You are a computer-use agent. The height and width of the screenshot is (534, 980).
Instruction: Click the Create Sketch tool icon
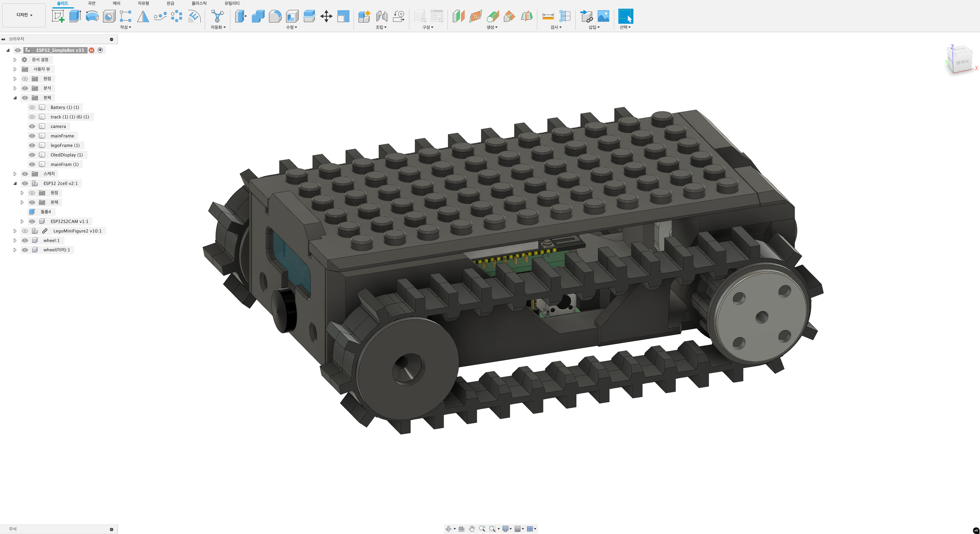point(58,16)
